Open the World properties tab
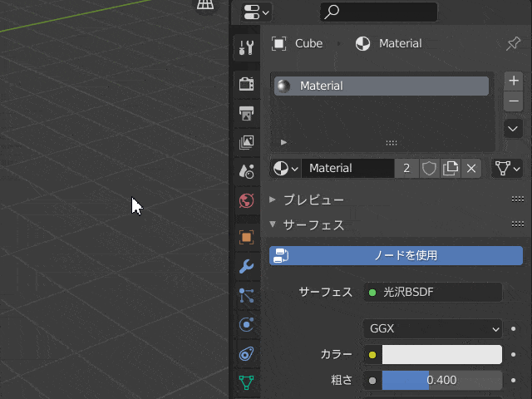The image size is (532, 399). click(246, 201)
